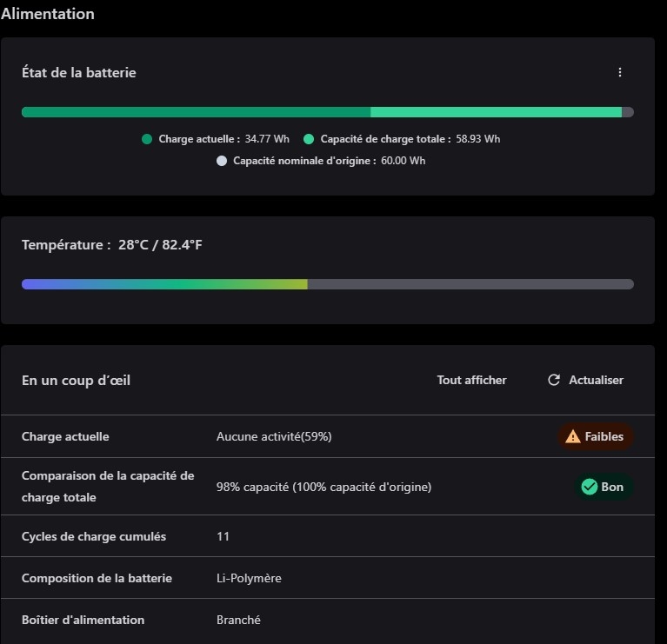Click the warning triangle icon on Faibles badge
The width and height of the screenshot is (667, 644).
572,436
